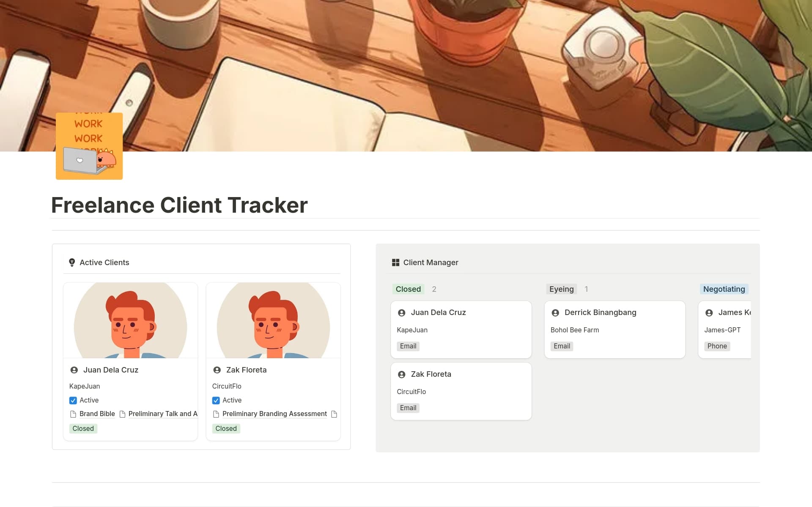Click person icon next to Derrick Binangbang
The height and width of the screenshot is (507, 812).
(x=555, y=312)
